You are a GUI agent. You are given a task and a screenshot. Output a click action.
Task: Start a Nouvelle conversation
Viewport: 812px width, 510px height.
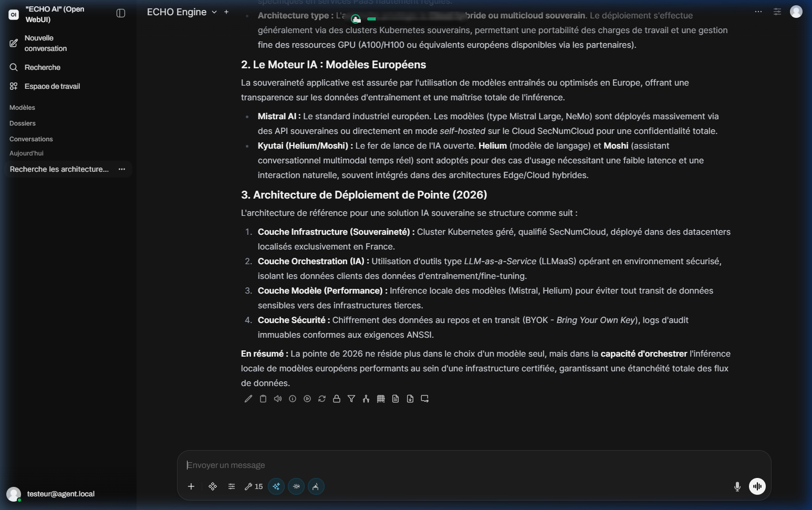[x=68, y=43]
